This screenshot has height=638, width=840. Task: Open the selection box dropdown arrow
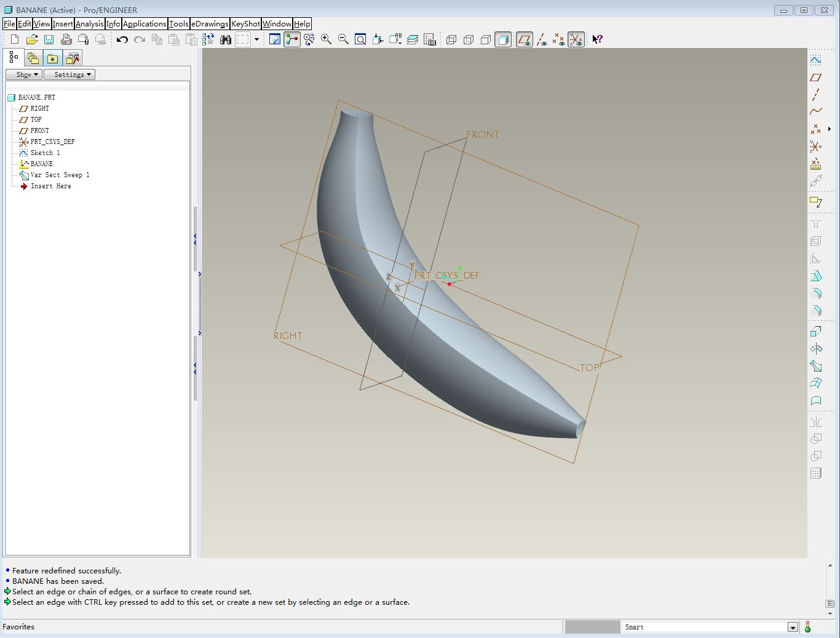pyautogui.click(x=256, y=39)
